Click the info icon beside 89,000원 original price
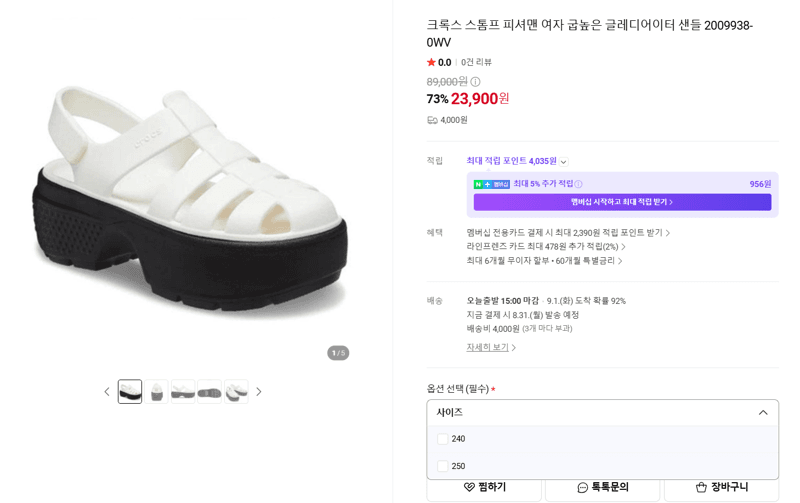This screenshot has width=800, height=503. pos(475,82)
